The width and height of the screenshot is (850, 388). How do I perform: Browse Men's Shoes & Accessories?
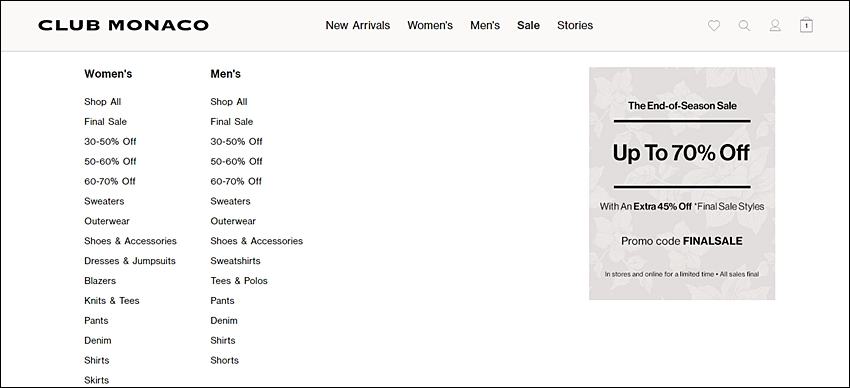click(256, 241)
